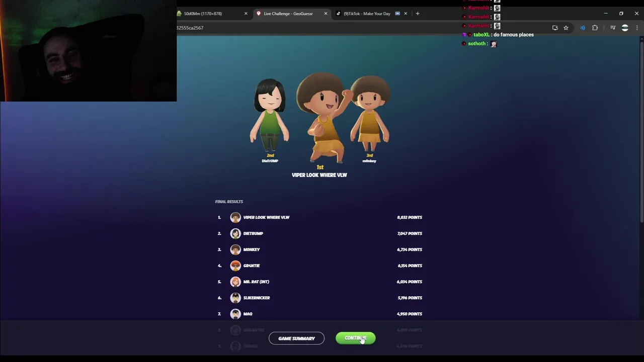Click the 7,047 POINTS score
This screenshot has height=362, width=644.
pos(410,233)
